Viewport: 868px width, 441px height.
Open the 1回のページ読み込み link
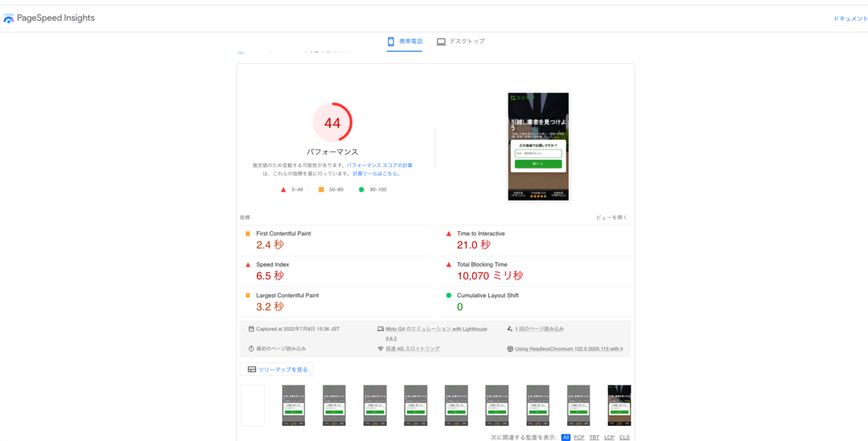pyautogui.click(x=540, y=329)
